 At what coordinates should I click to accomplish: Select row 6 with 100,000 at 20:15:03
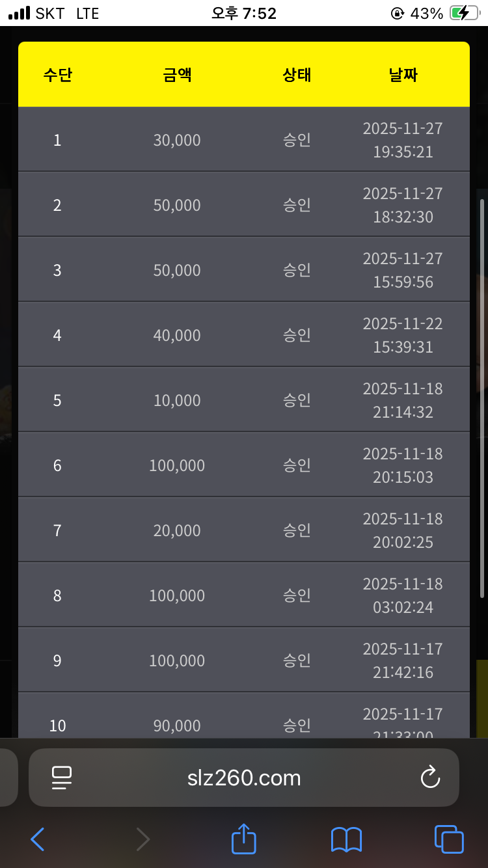point(177,465)
